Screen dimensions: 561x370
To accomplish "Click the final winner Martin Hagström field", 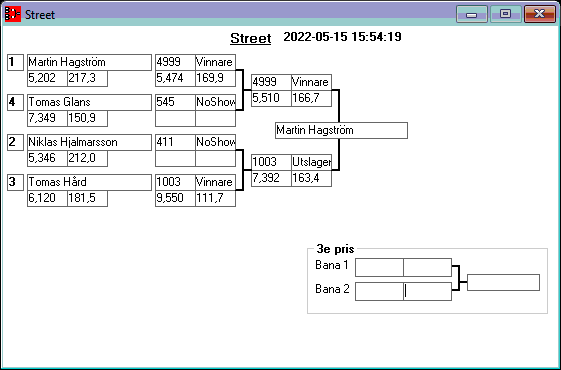I will pyautogui.click(x=341, y=131).
